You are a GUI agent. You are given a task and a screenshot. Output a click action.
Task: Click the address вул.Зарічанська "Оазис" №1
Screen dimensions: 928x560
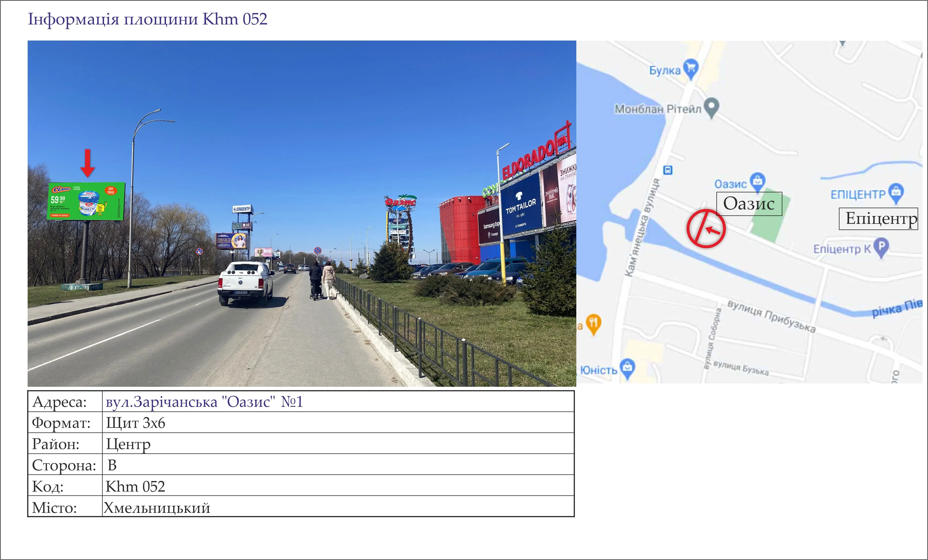click(x=204, y=402)
